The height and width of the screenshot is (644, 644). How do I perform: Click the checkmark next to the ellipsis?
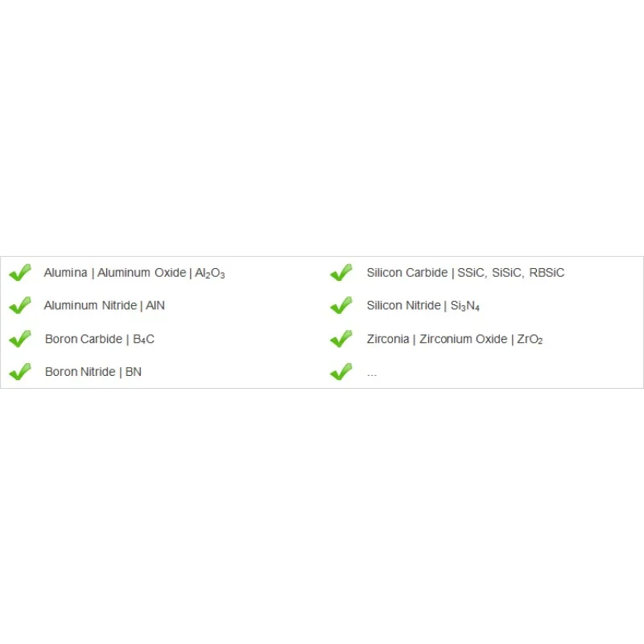341,372
